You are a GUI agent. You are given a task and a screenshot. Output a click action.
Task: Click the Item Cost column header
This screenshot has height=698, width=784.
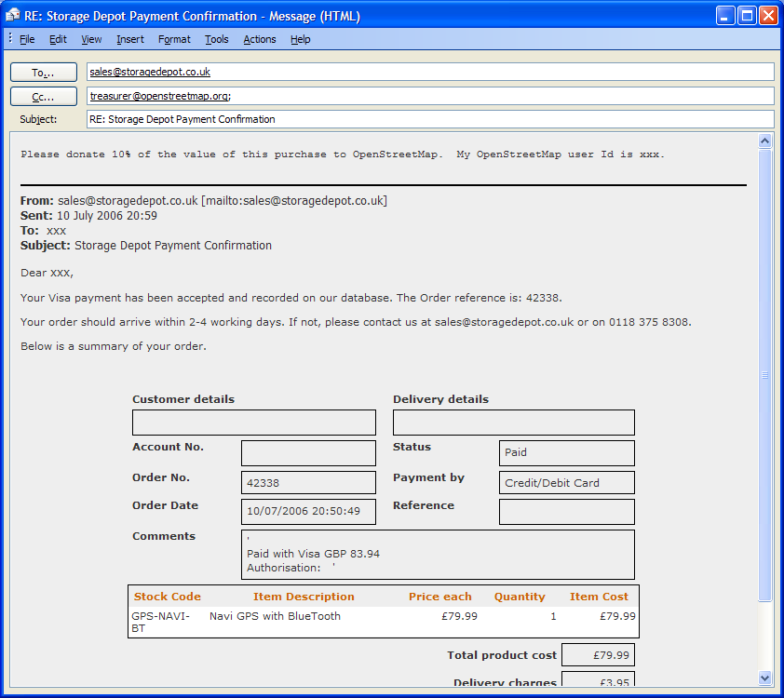coord(599,597)
